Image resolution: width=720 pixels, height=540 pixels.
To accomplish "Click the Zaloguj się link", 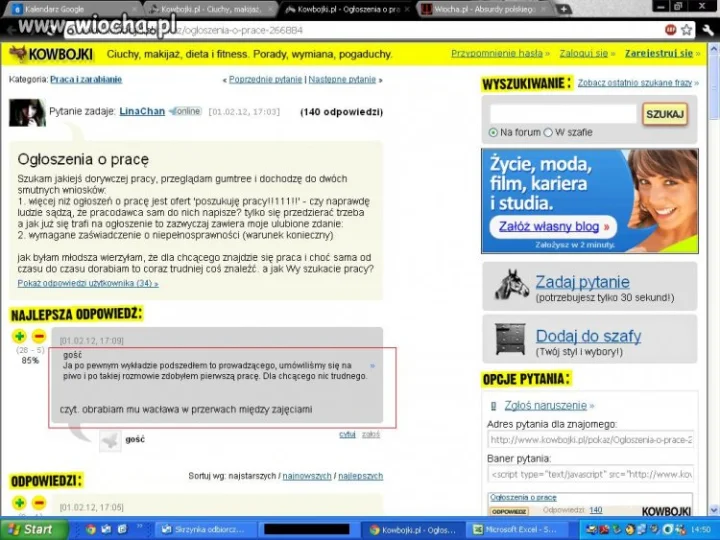I will coord(584,54).
